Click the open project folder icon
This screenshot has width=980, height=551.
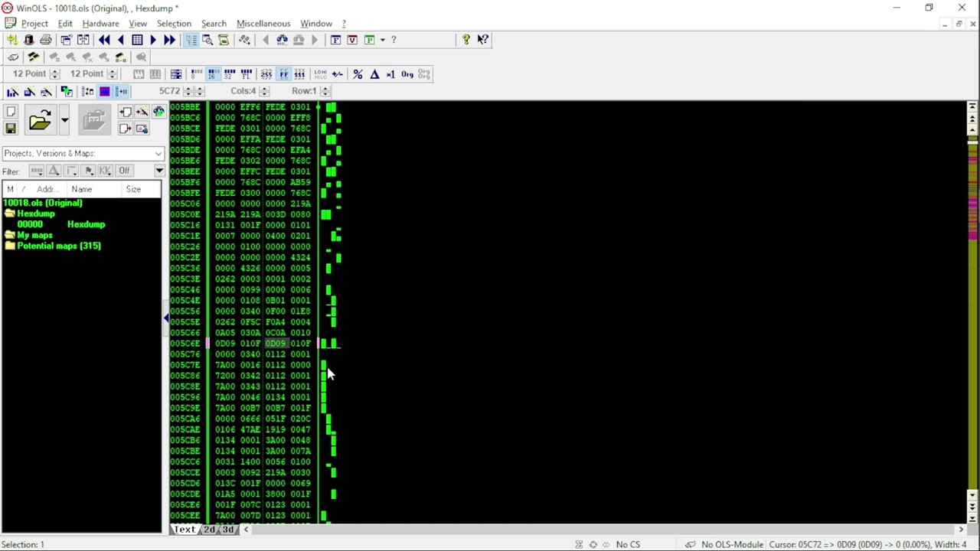40,120
